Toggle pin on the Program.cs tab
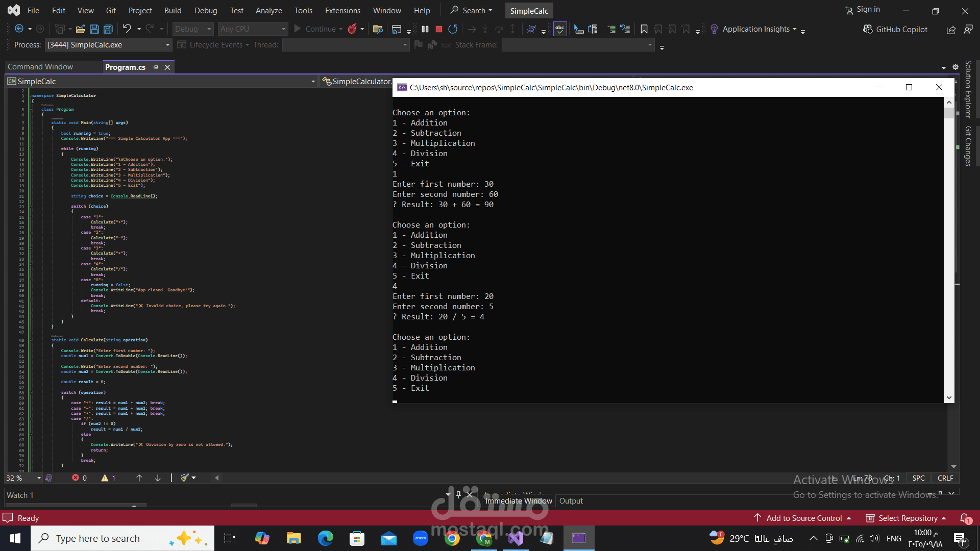Viewport: 980px width, 551px height. pyautogui.click(x=156, y=67)
